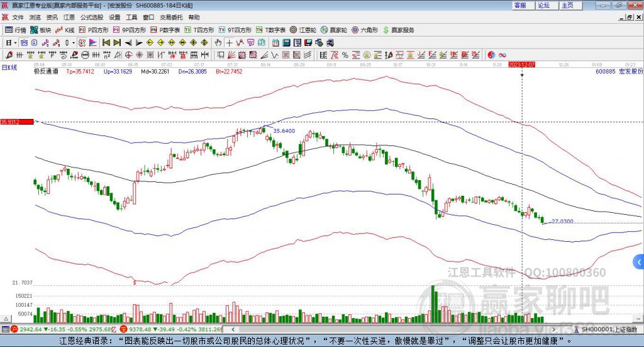This screenshot has width=644, height=347.
Task: Click the 极反通道 indicator name
Action: (46, 72)
